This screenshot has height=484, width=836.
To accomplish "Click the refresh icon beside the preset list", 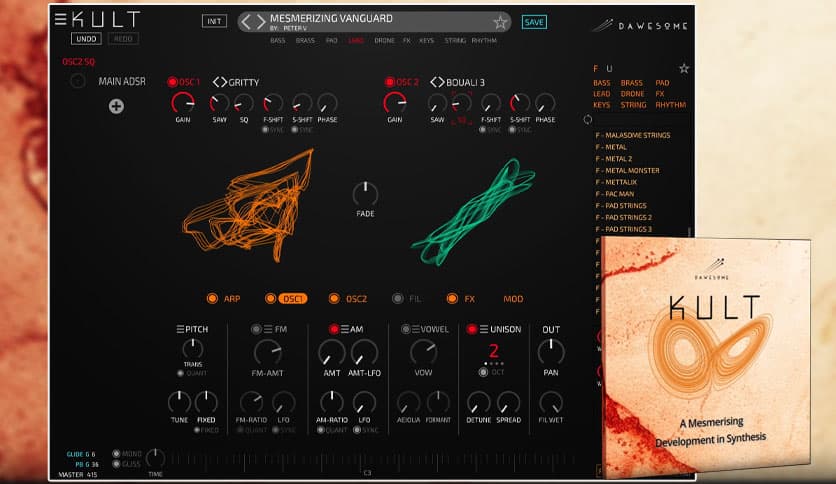I will [x=588, y=119].
